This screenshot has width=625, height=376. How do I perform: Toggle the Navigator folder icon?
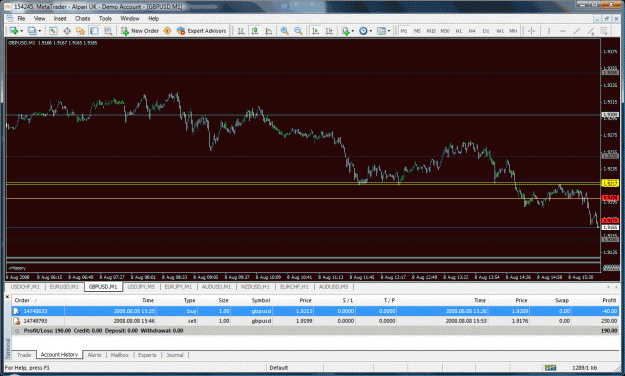81,31
